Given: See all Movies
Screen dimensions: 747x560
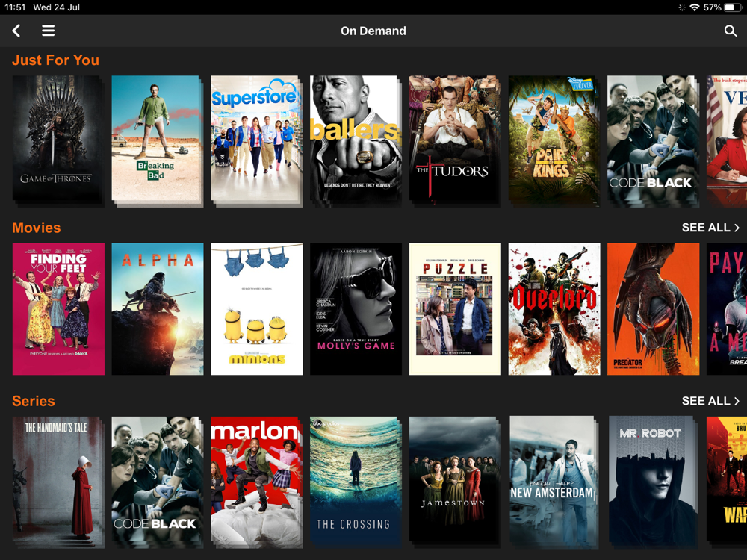Looking at the screenshot, I should tap(710, 228).
